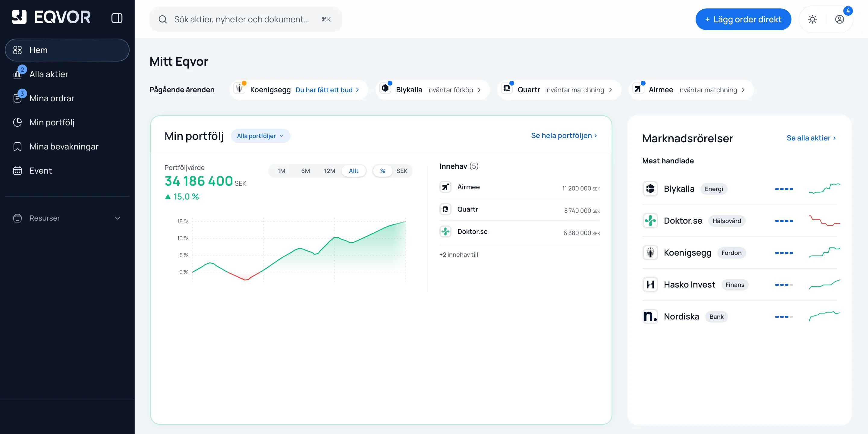Click the EQVOR logo icon
868x434 pixels.
pyautogui.click(x=19, y=17)
